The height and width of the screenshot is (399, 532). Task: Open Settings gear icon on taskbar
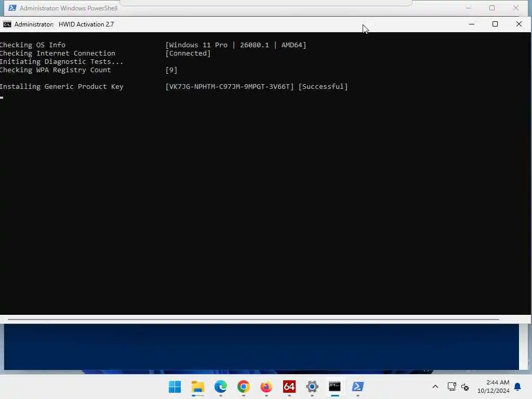[x=312, y=387]
